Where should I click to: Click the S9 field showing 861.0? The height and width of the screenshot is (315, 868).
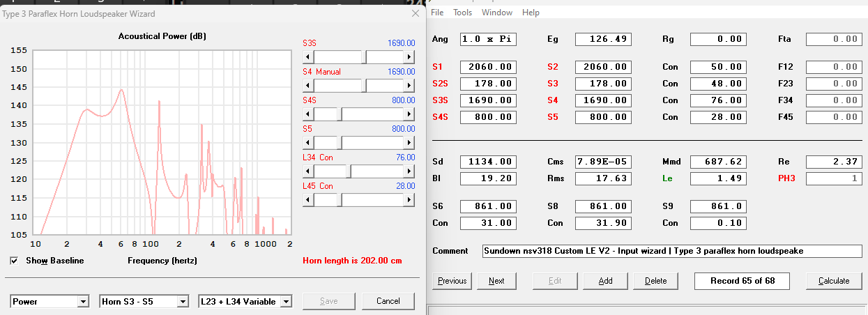pos(718,206)
